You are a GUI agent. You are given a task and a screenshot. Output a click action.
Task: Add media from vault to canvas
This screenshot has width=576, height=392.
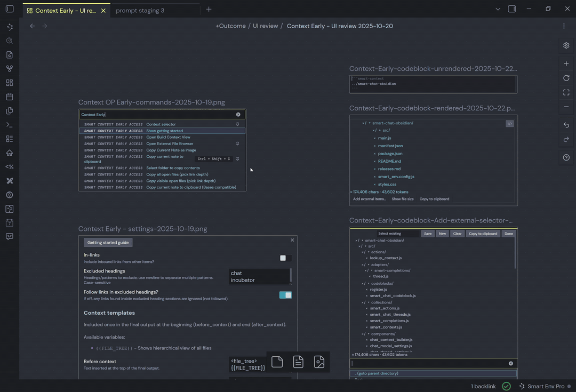(x=319, y=362)
